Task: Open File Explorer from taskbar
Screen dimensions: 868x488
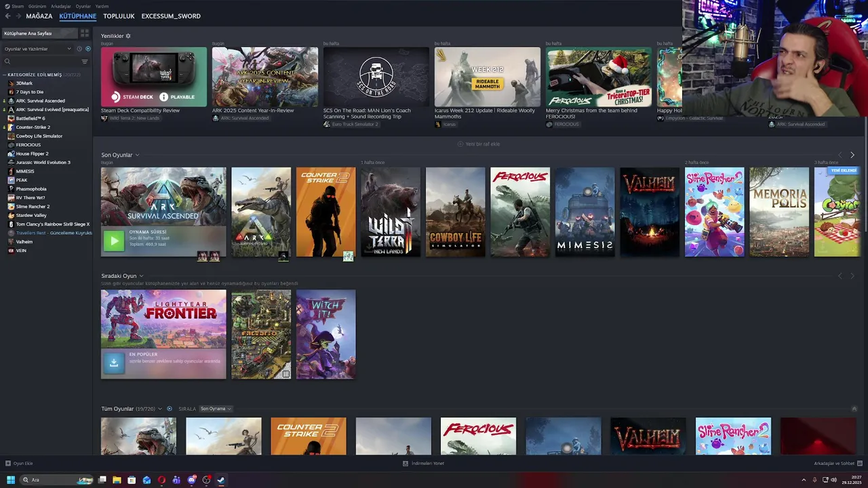Action: click(x=117, y=480)
